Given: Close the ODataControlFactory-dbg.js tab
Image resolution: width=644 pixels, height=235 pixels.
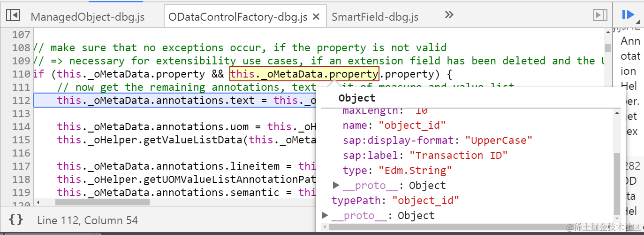Looking at the screenshot, I should (x=316, y=17).
